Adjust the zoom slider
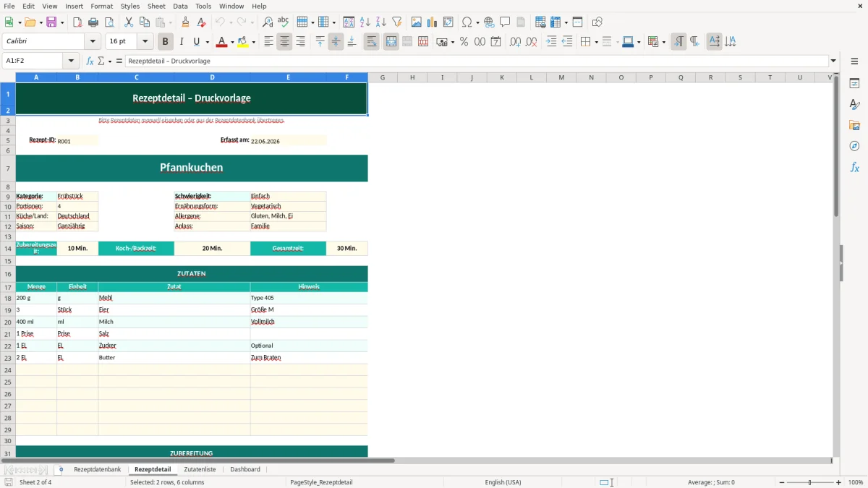This screenshot has height=488, width=868. 809,482
